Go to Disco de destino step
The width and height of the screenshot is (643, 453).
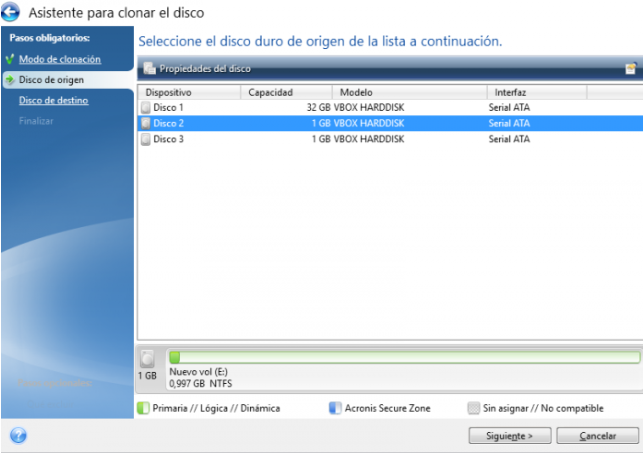tap(53, 100)
